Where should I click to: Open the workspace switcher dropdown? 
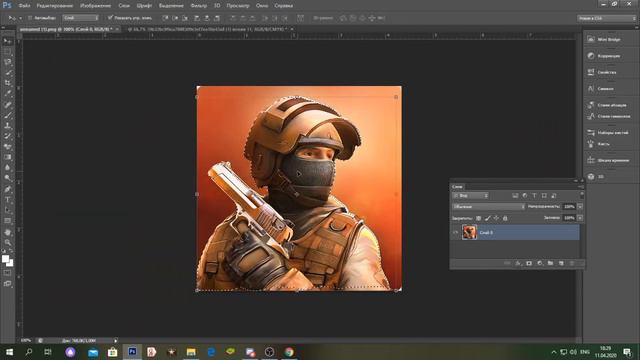point(607,18)
